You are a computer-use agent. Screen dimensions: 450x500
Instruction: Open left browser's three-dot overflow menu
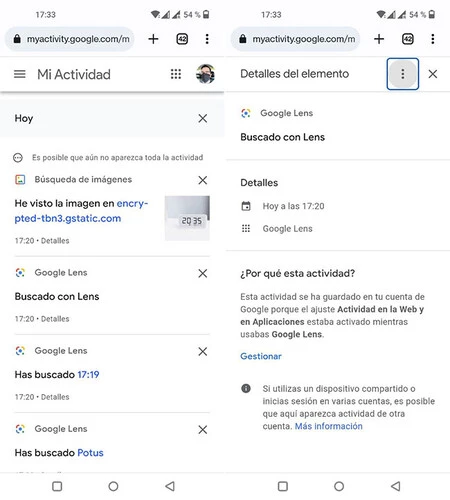pyautogui.click(x=207, y=39)
